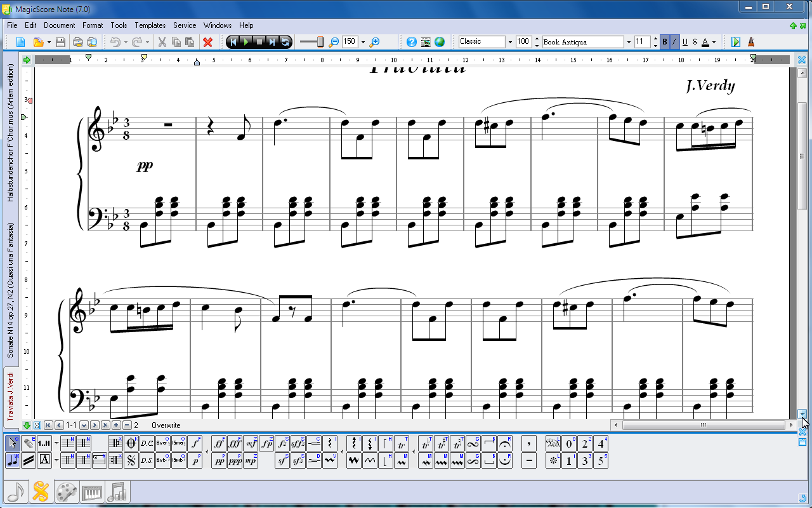Viewport: 812px width, 508px height.
Task: Select the pointer tool in the symbol palette
Action: 13,443
